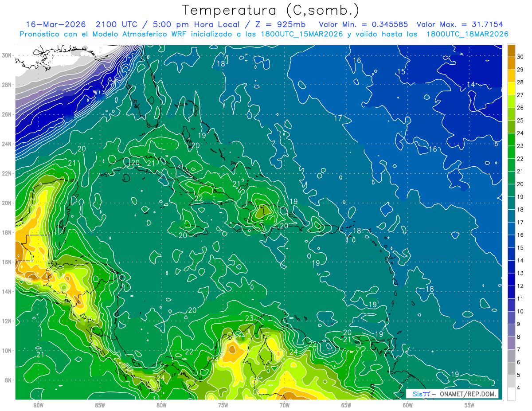
Task: Click the "Valor Max. = 31.7154" value
Action: pos(460,24)
